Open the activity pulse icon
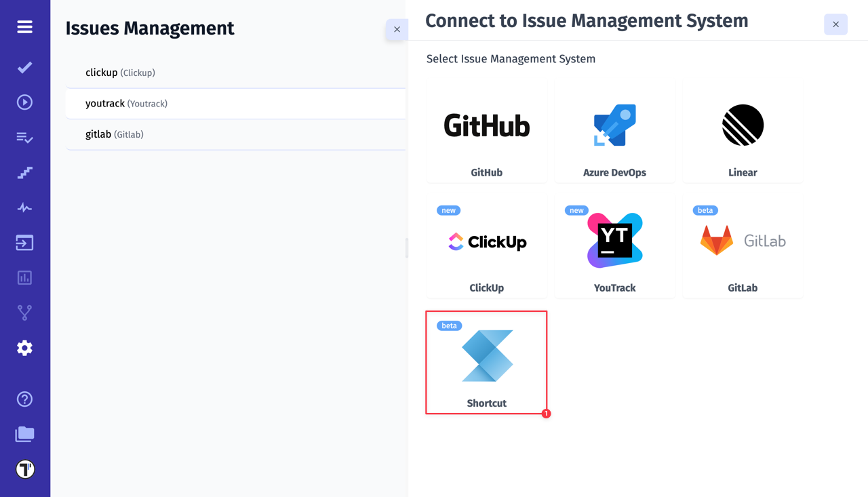868x497 pixels. 24,207
